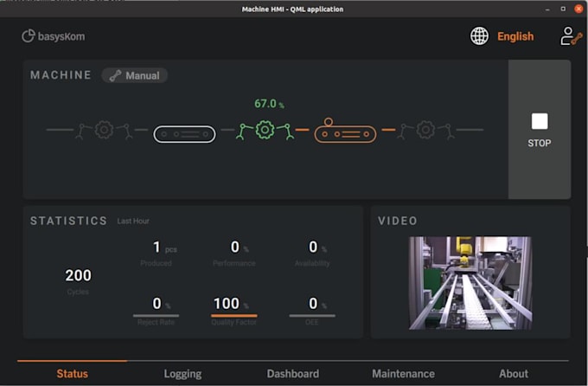Click the basysKom logo

[53, 36]
